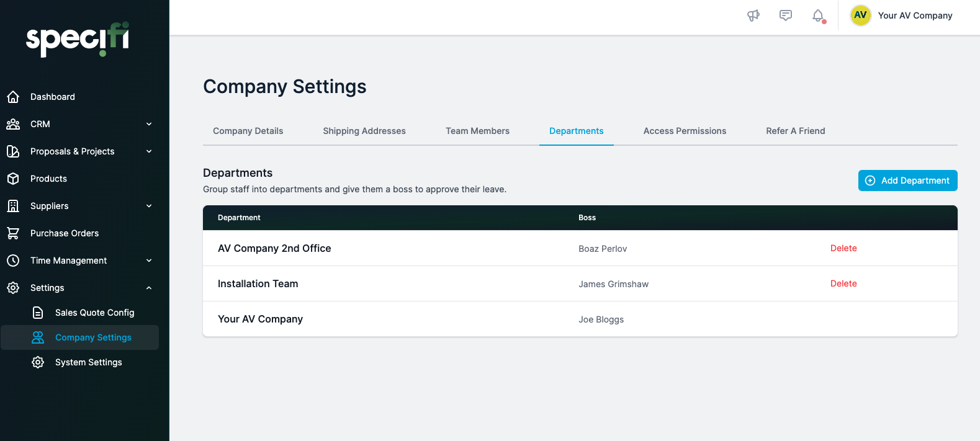Click the Time Management clock icon
The height and width of the screenshot is (441, 980).
13,261
